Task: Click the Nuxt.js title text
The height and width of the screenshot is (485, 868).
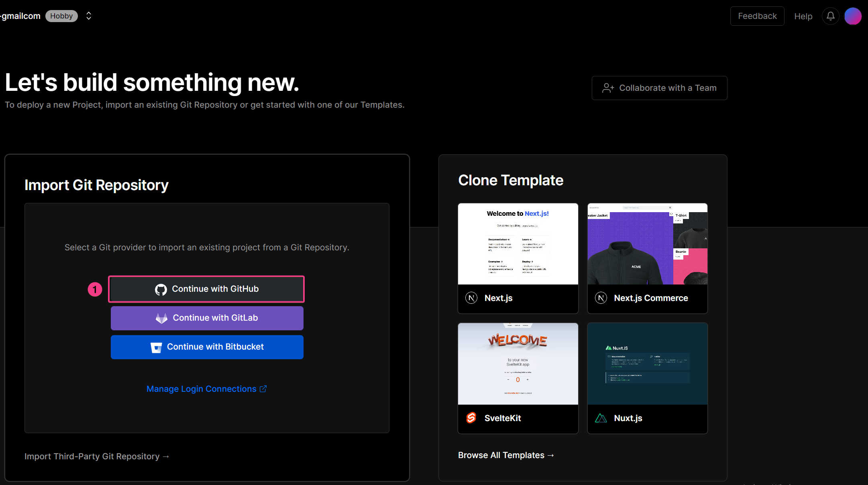Action: (x=628, y=418)
